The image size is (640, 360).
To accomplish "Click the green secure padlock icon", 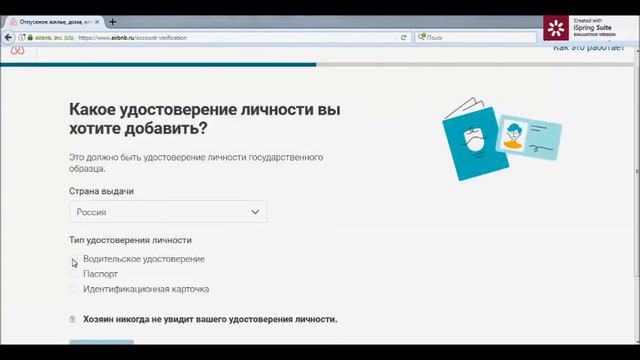I will point(30,38).
